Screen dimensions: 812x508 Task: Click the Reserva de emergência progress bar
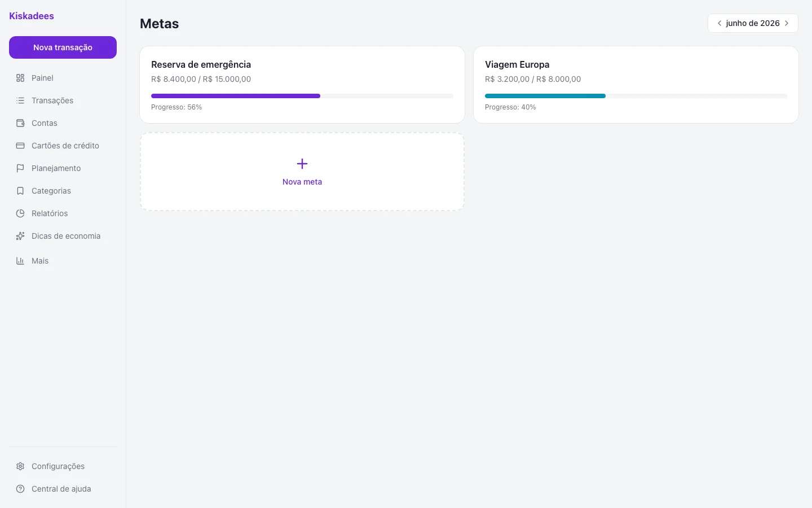coord(302,96)
